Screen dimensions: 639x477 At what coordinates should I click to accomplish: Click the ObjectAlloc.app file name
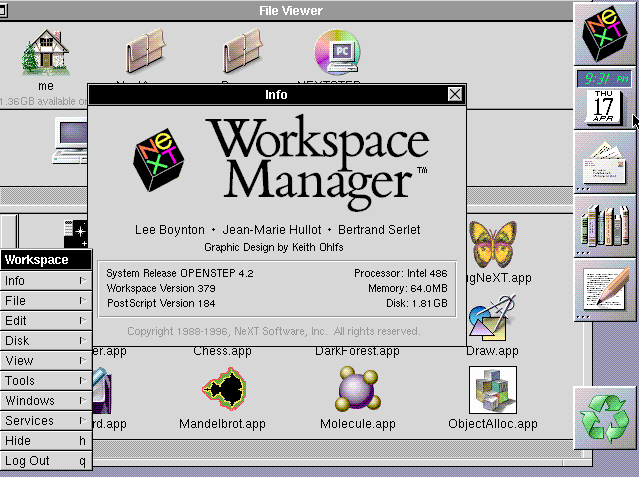tap(493, 424)
